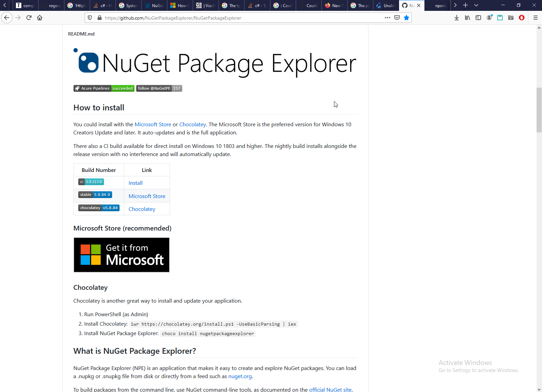Open the Firefox account icon
Image resolution: width=542 pixels, height=392 pixels.
click(x=489, y=18)
